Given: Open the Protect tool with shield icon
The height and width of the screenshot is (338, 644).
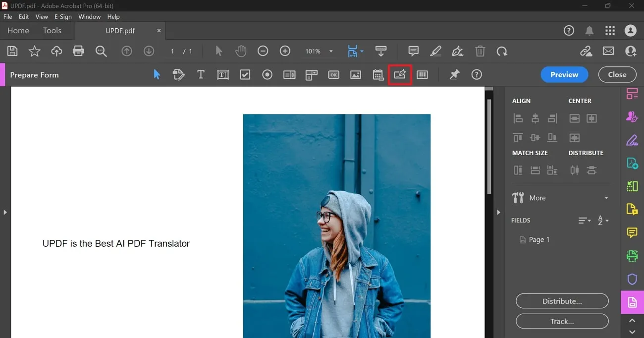Looking at the screenshot, I should (632, 279).
